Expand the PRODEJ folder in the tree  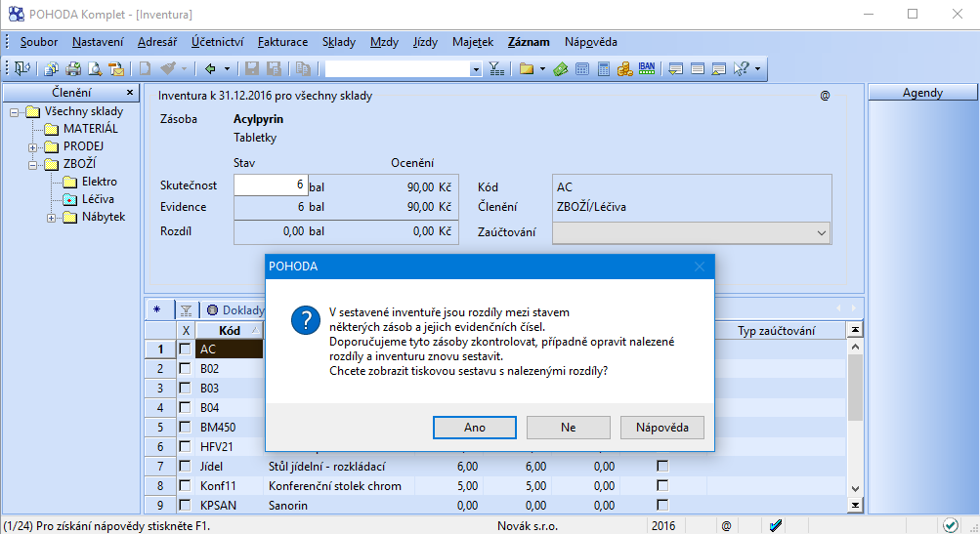coord(32,147)
